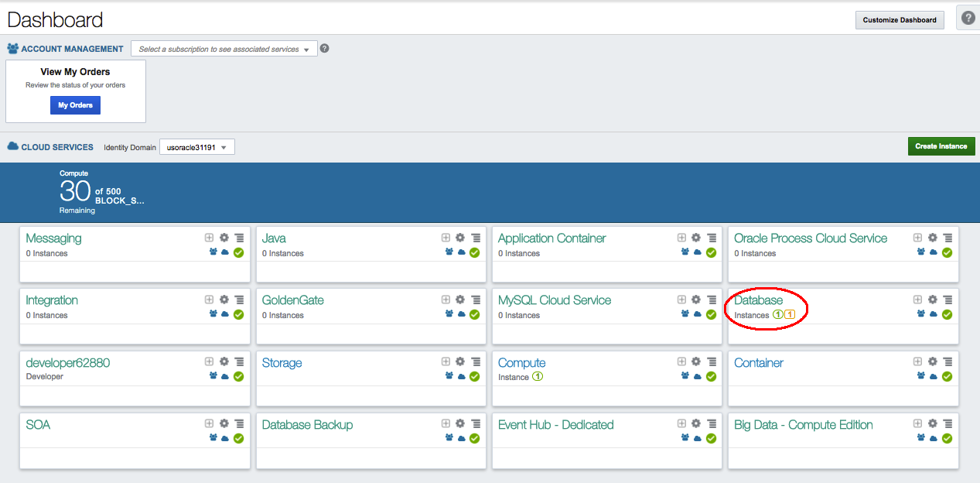
Task: Click the help question mark icon near subscription selector
Action: tap(324, 48)
